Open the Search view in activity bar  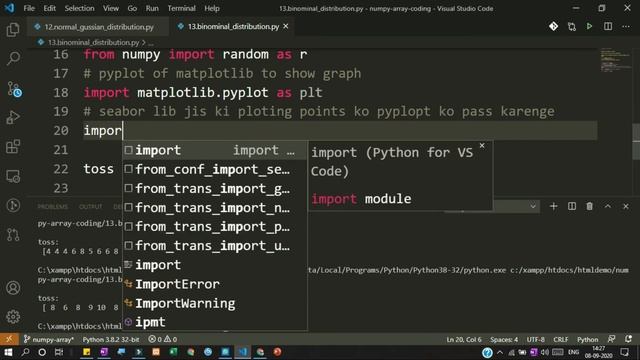pos(13,59)
